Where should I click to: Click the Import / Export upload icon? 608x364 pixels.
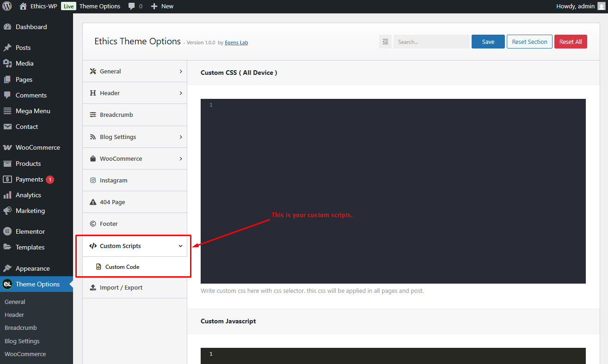tap(92, 287)
